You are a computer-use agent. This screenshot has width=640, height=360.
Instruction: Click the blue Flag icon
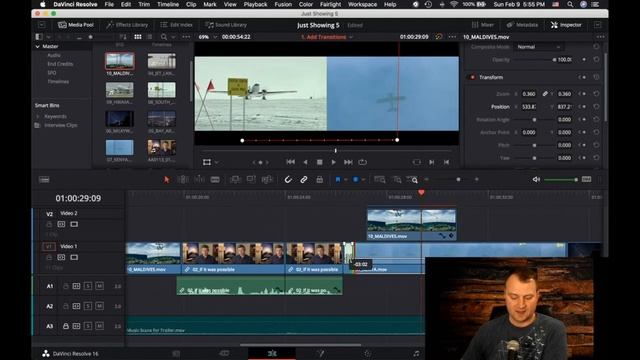[338, 180]
